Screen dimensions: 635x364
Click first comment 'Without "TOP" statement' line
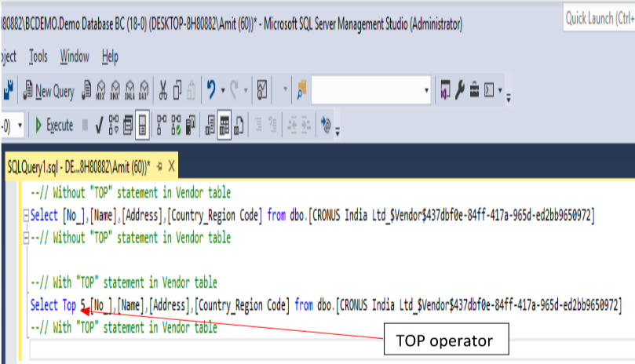click(x=130, y=193)
